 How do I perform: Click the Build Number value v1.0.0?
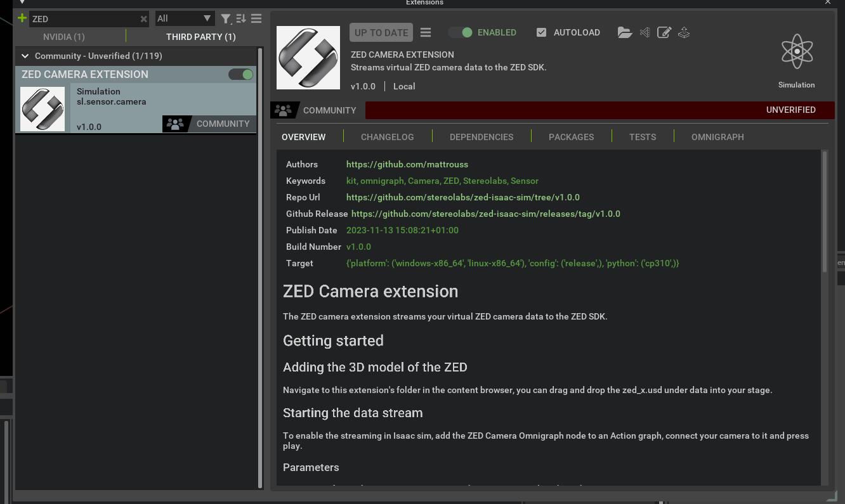click(358, 247)
